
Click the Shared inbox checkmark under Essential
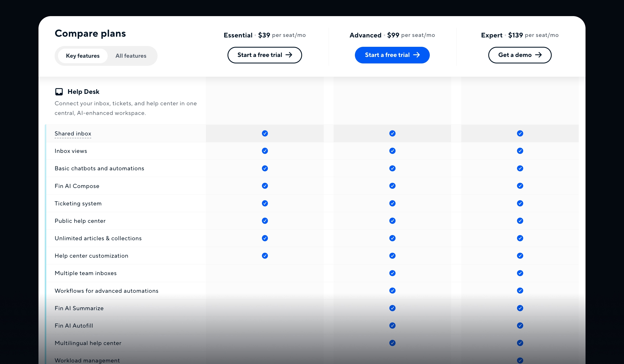265,133
